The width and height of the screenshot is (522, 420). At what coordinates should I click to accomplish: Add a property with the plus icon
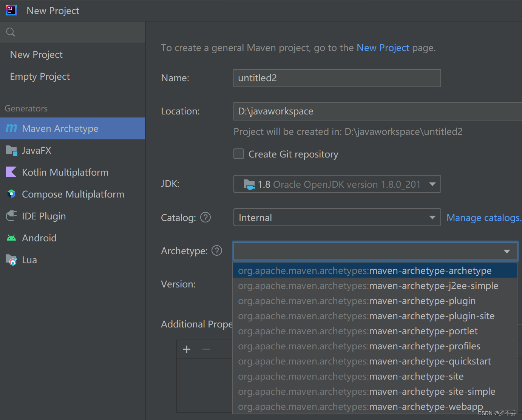[x=187, y=349]
